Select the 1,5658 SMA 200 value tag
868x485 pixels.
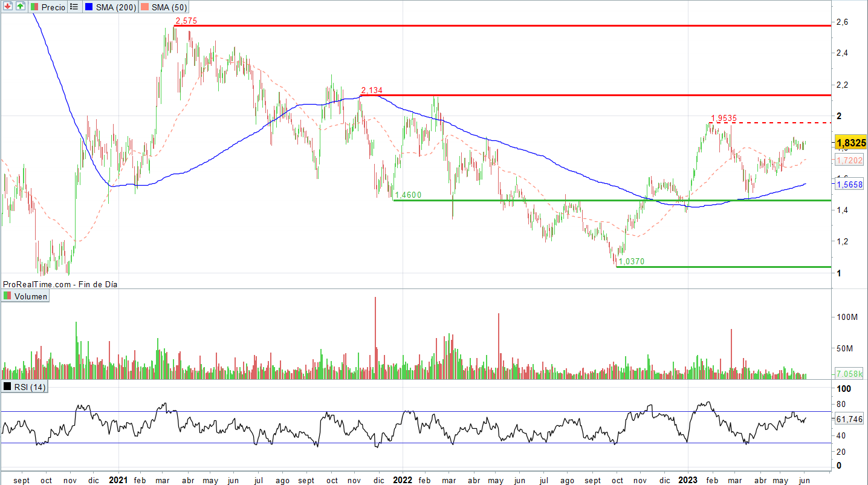[x=850, y=184]
